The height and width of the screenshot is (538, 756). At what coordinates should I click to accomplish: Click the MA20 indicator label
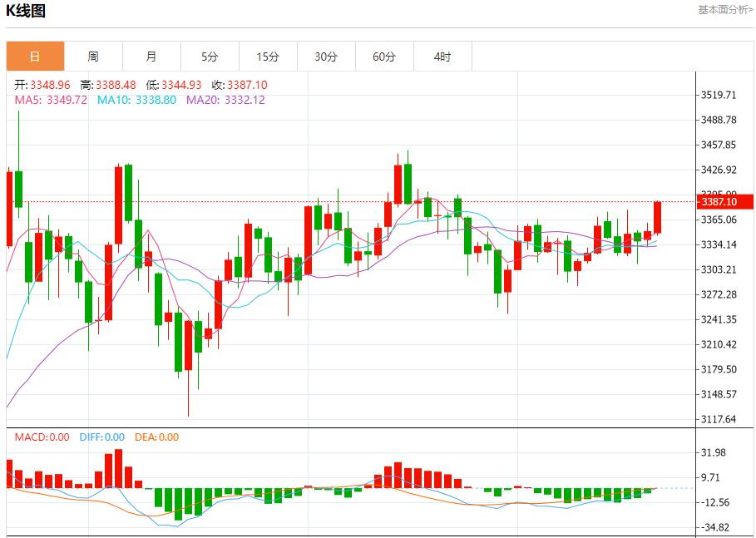coord(225,100)
